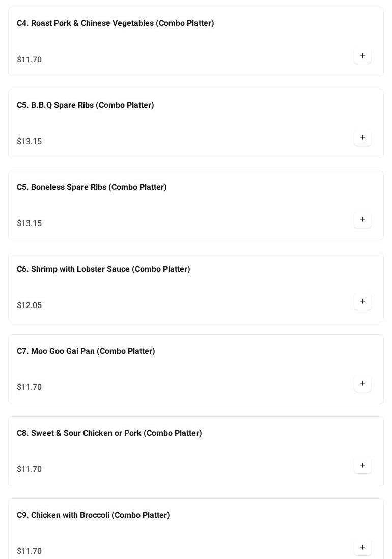Screen dimensions: 392x559
Task: Open C5 B.B.Q Spare Ribs item title
Action: point(85,105)
